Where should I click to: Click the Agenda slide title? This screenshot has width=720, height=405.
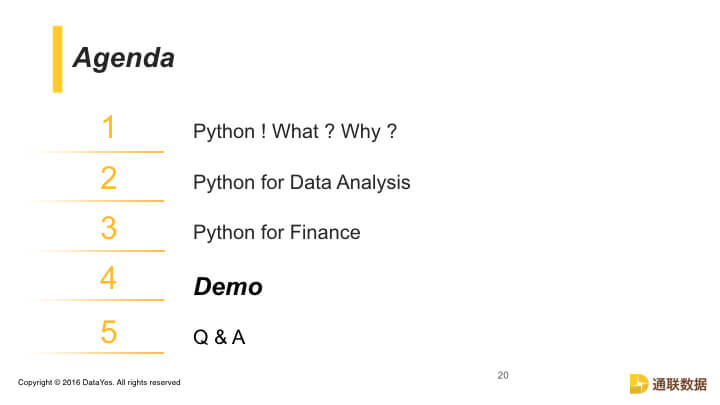click(x=124, y=58)
